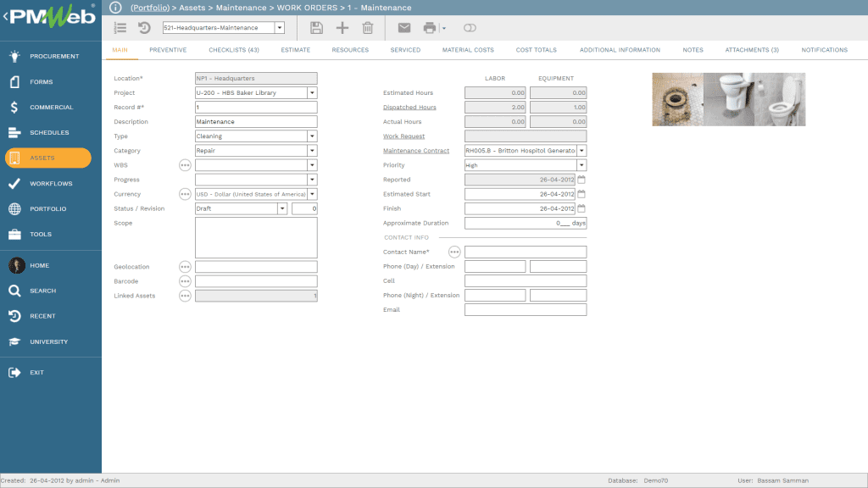Expand the Progress dropdown

point(312,180)
